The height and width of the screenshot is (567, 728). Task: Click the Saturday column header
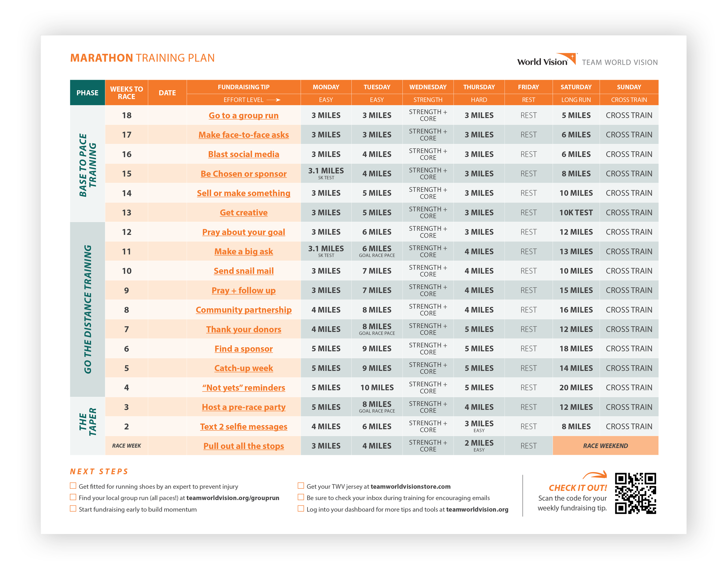[x=576, y=87]
